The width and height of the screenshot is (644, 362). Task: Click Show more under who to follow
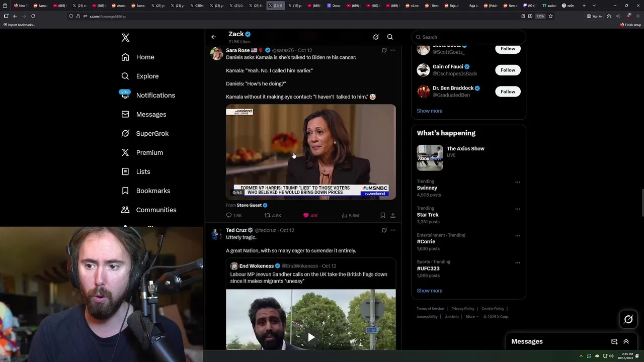pos(430,111)
